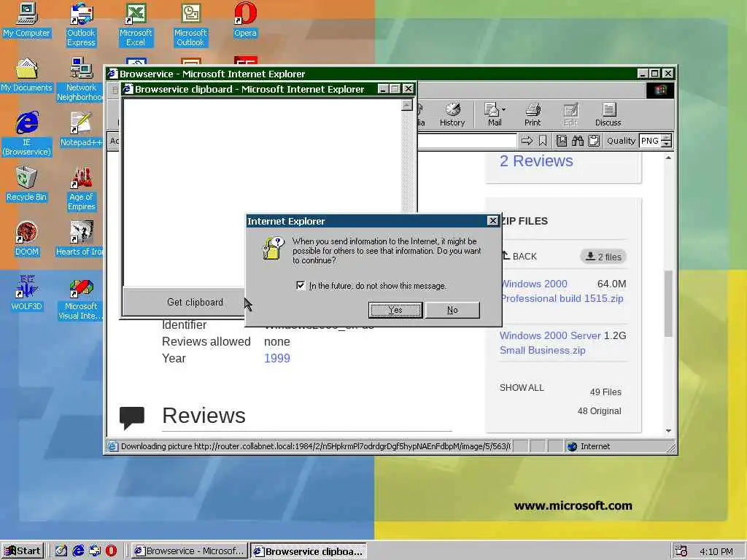This screenshot has height=560, width=747.
Task: Click the address bar input field
Action: (467, 141)
